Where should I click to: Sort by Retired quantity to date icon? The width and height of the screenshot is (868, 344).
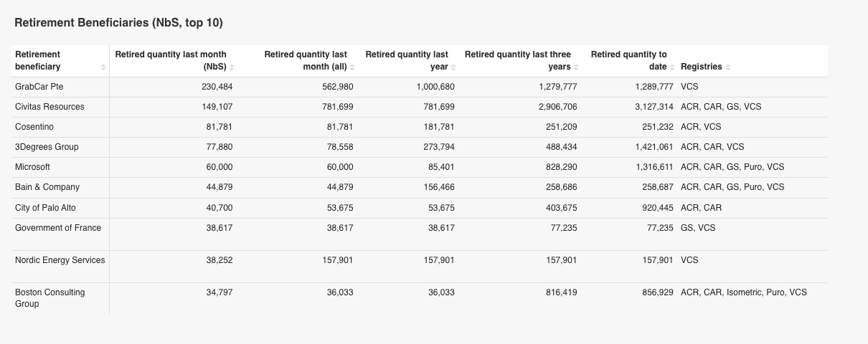(673, 67)
